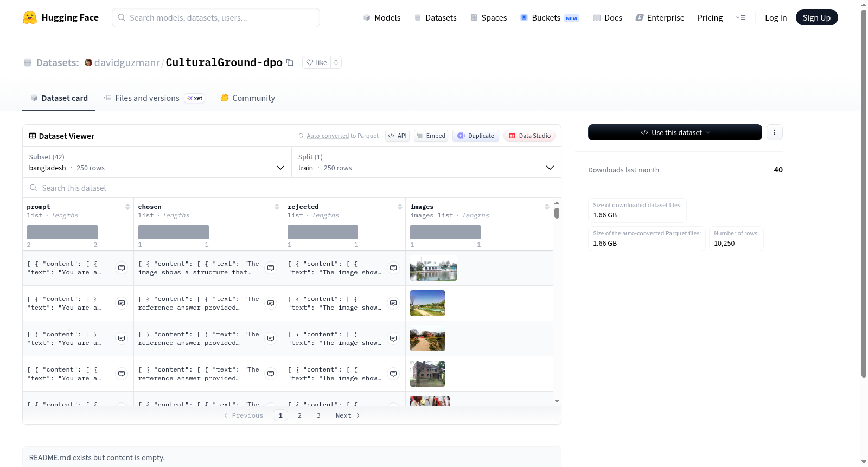Screen dimensions: 868x467
Task: Click the chosen column histogram bar
Action: pos(174,232)
